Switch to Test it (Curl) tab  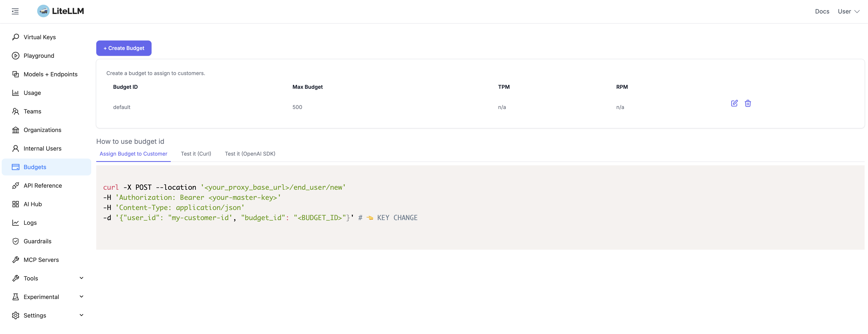[x=196, y=154]
